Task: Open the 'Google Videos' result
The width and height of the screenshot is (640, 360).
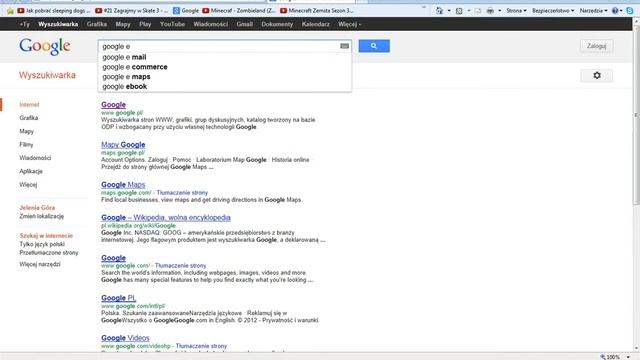Action: point(125,338)
